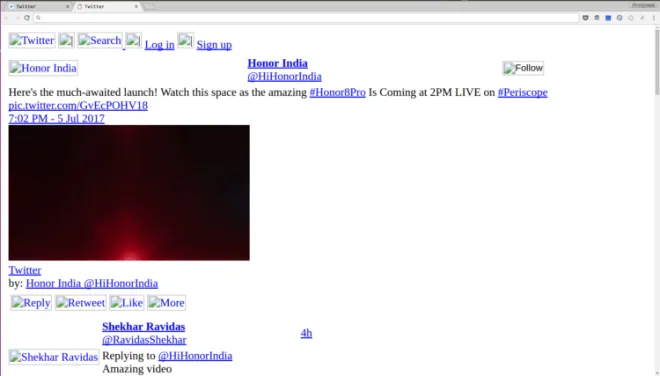
Task: Click the broken image just before Log in
Action: click(133, 40)
